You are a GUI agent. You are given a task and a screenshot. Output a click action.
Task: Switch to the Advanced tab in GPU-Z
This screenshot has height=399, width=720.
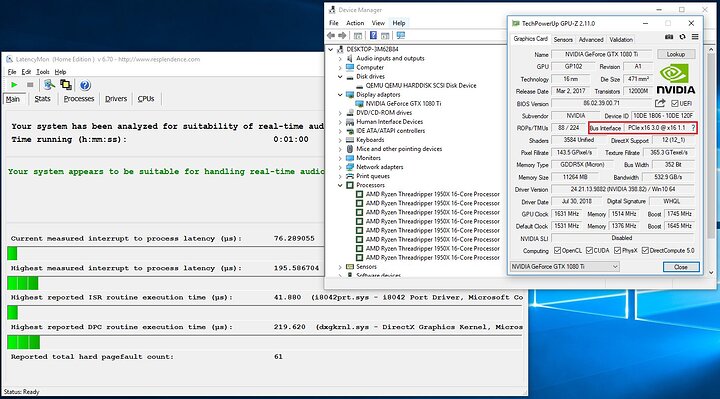point(591,39)
